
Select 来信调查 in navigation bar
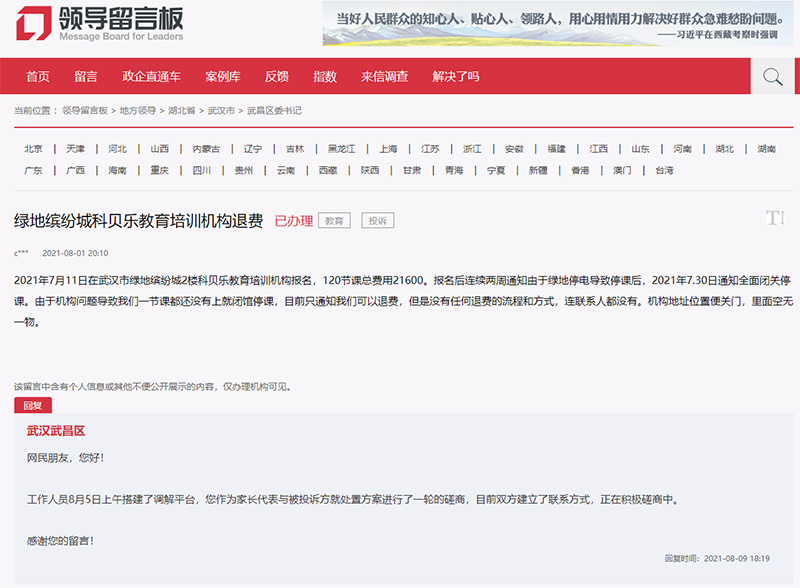384,77
